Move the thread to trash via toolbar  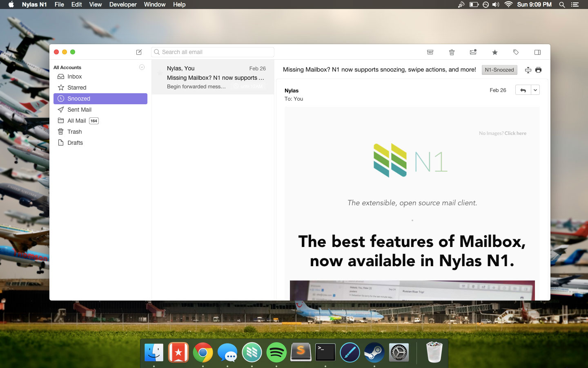[452, 52]
